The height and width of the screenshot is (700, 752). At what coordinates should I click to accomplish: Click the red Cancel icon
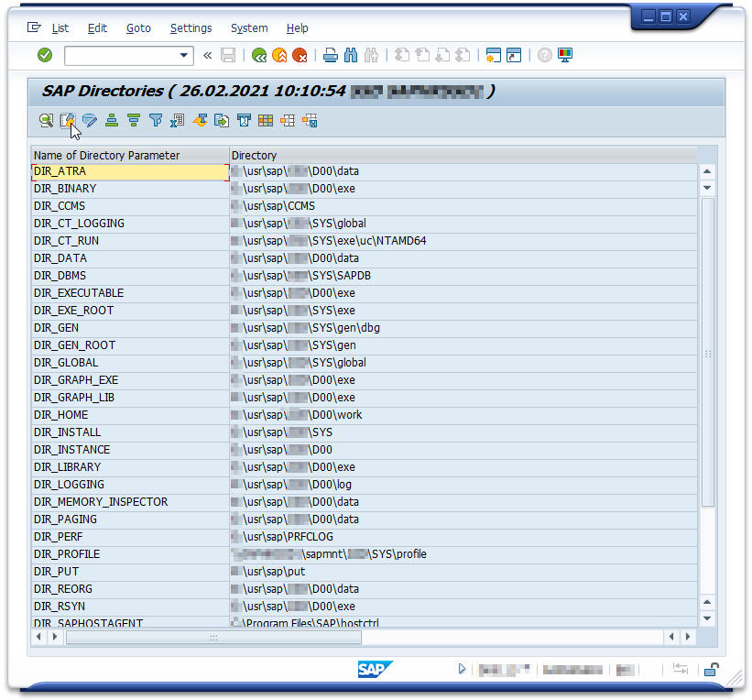coord(300,55)
